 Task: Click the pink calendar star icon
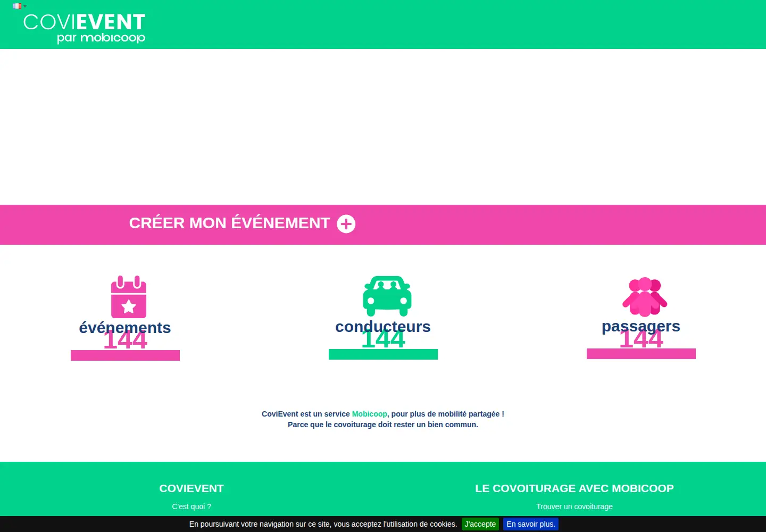pyautogui.click(x=129, y=297)
